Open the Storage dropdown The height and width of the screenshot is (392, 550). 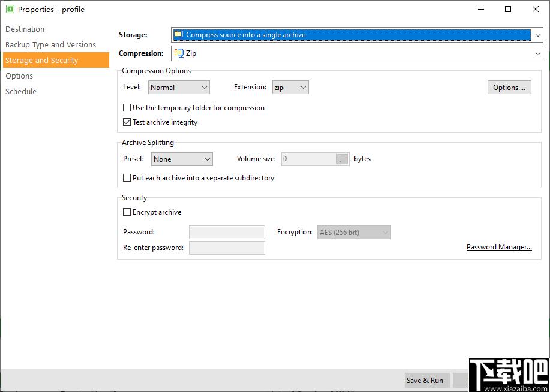(357, 35)
